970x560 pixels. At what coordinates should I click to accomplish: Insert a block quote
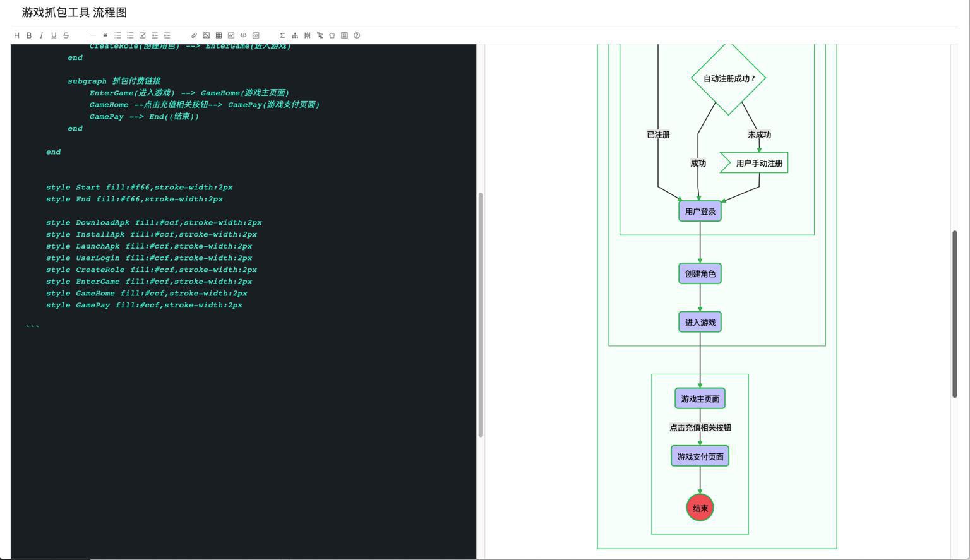105,35
